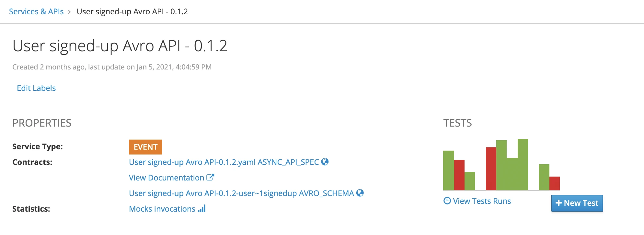Click the breadcrumb chevron separator

coord(70,12)
